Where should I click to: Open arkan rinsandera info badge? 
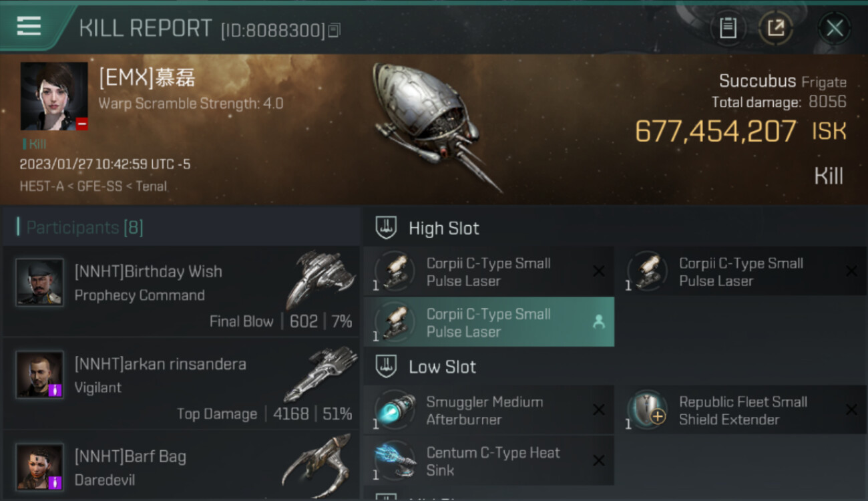pyautogui.click(x=55, y=390)
